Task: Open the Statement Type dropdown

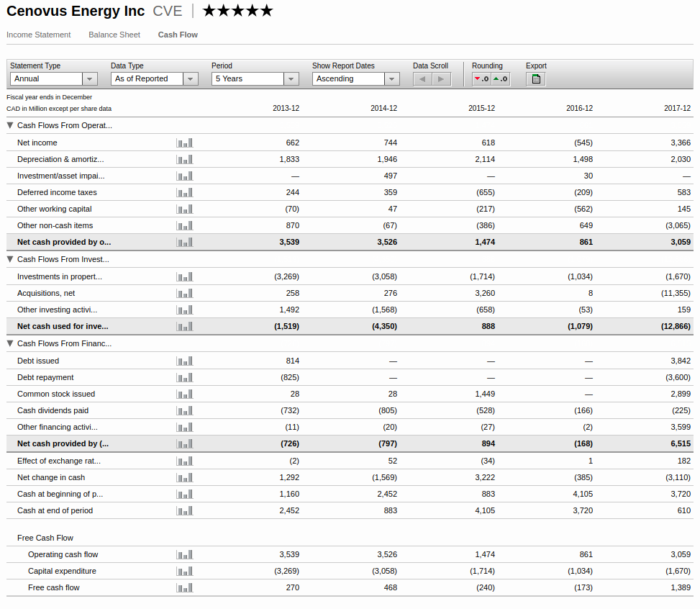Action: point(53,79)
